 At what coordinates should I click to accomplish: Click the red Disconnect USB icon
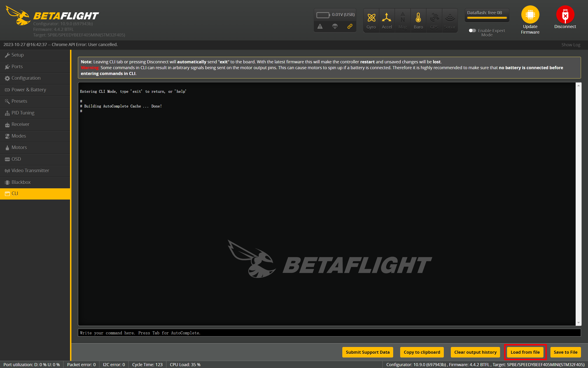click(x=565, y=14)
